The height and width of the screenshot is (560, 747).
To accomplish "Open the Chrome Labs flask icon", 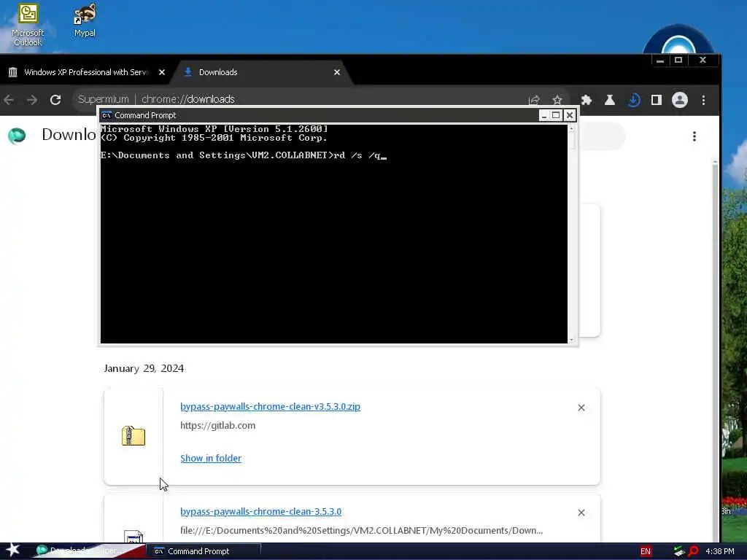I will [609, 100].
